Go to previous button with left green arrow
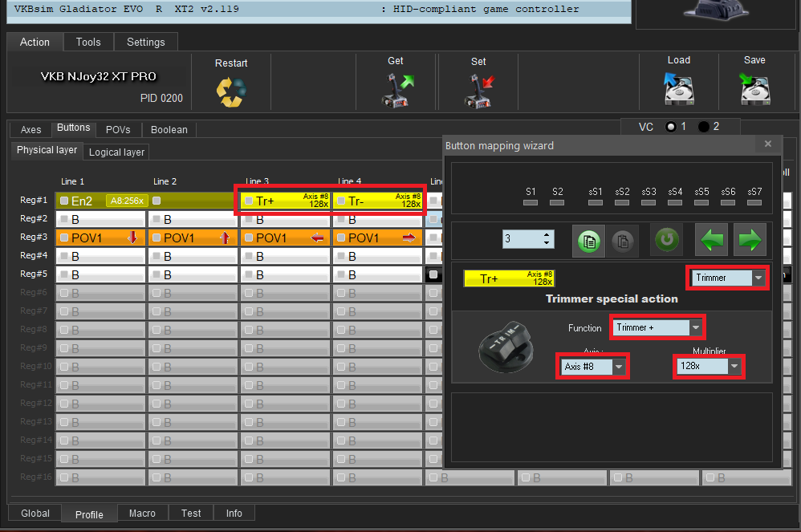The height and width of the screenshot is (532, 801). pos(710,240)
